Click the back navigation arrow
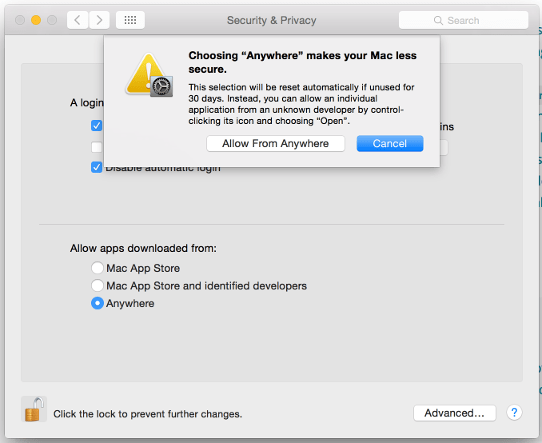Image resolution: width=542 pixels, height=443 pixels. 77,20
